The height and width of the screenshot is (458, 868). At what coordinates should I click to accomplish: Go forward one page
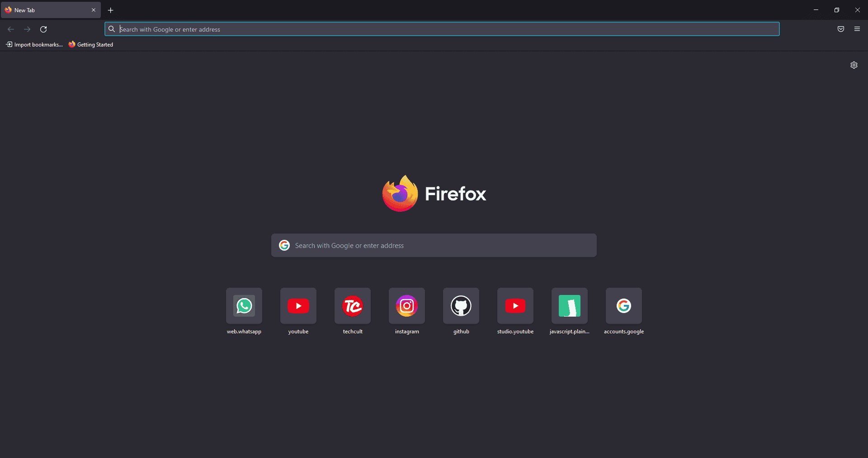pos(27,29)
